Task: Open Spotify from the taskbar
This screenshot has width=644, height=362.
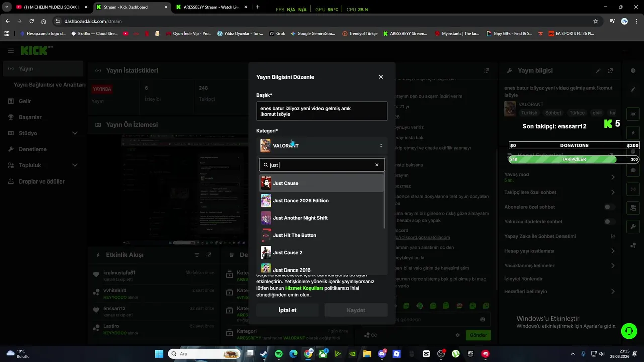Action: [x=279, y=354]
